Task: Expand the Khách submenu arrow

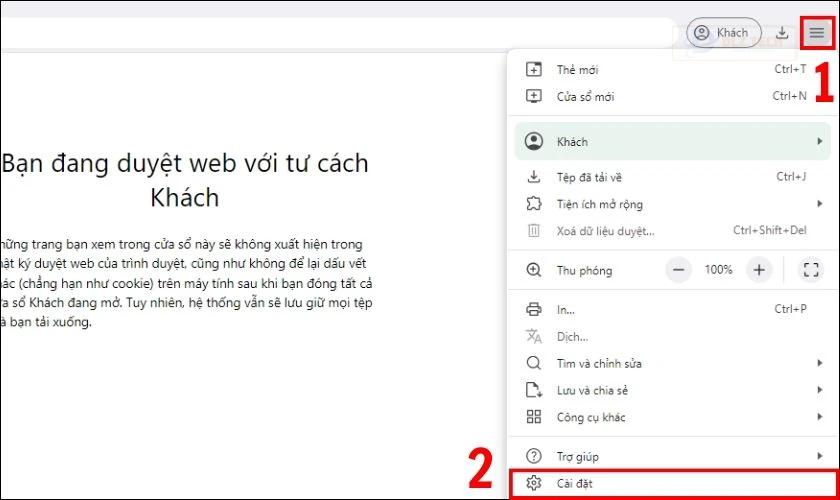Action: [820, 141]
